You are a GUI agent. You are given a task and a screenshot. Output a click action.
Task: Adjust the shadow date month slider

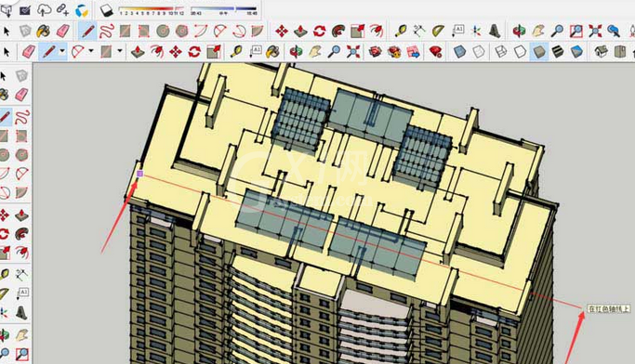click(152, 9)
